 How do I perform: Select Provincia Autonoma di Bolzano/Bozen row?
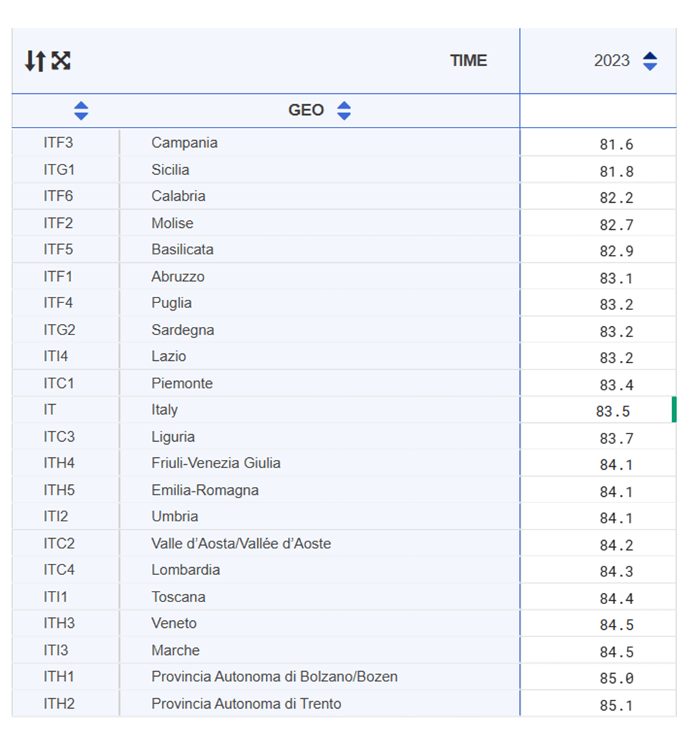pos(274,677)
